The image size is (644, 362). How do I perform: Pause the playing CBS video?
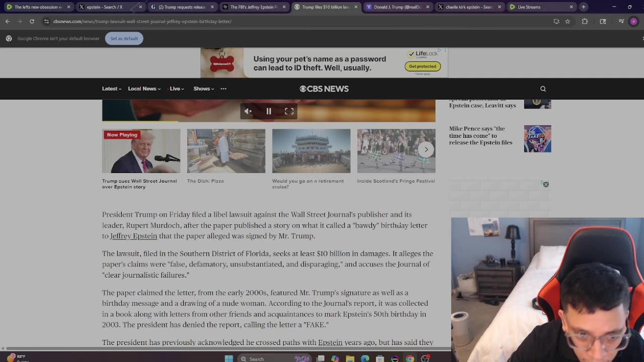tap(269, 111)
